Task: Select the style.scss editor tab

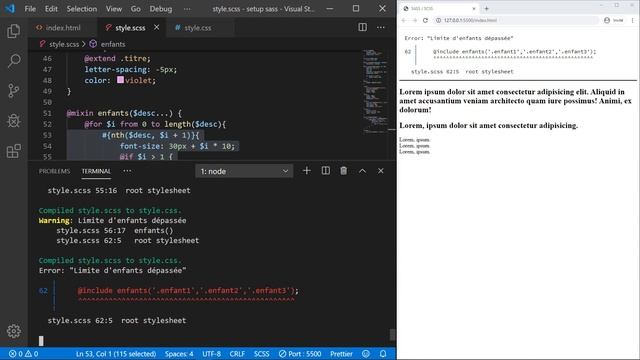Action: [130, 27]
